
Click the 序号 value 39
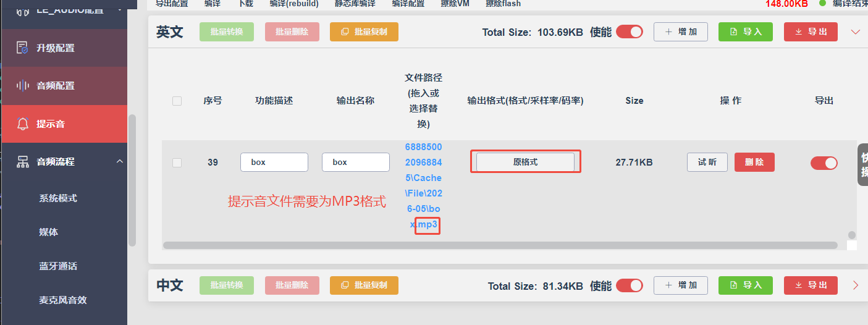(x=213, y=162)
